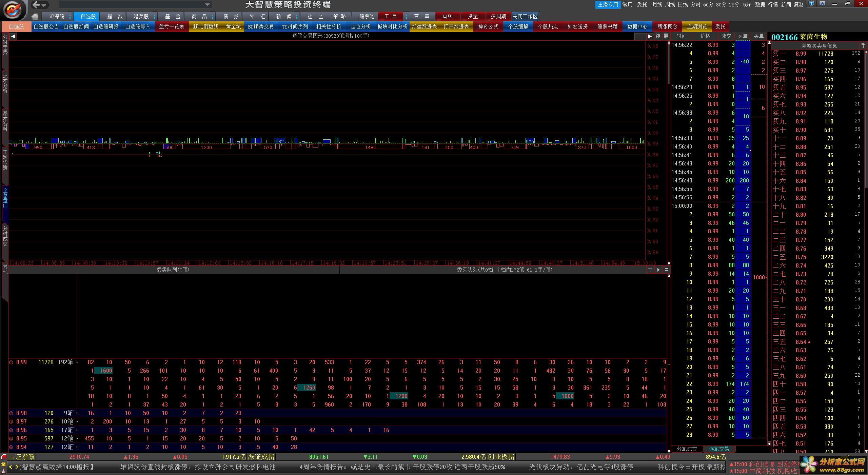Viewport: 868px width, 475px height.
Task: Click the order queue scrollbar down arrow
Action: click(669, 451)
